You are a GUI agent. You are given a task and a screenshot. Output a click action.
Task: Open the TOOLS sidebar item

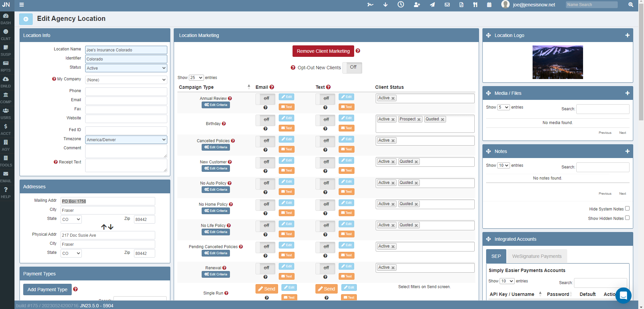click(x=6, y=161)
